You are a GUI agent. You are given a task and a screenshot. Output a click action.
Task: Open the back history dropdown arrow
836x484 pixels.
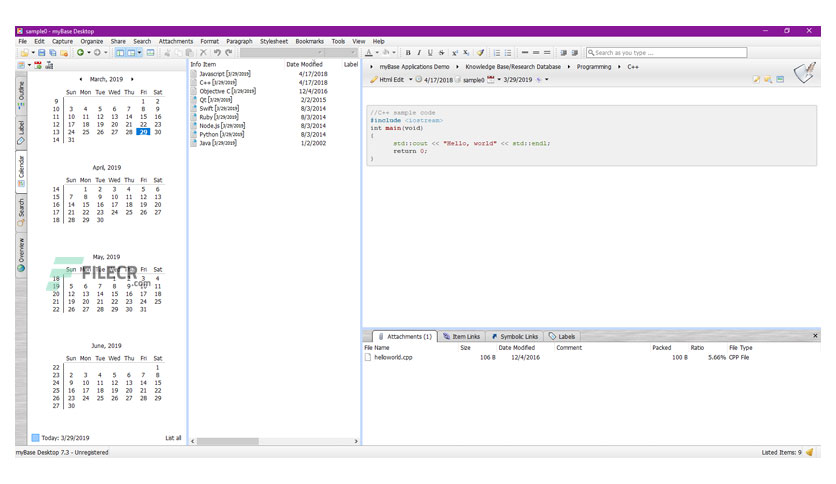[89, 53]
